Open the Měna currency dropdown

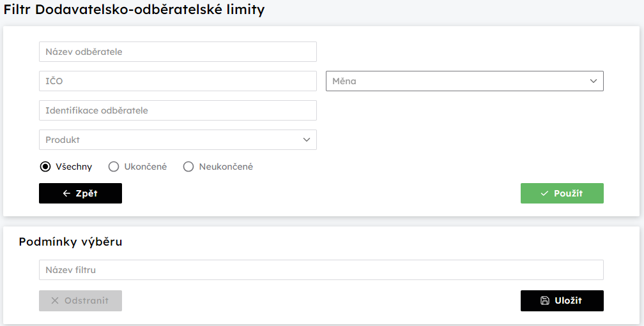pyautogui.click(x=464, y=81)
